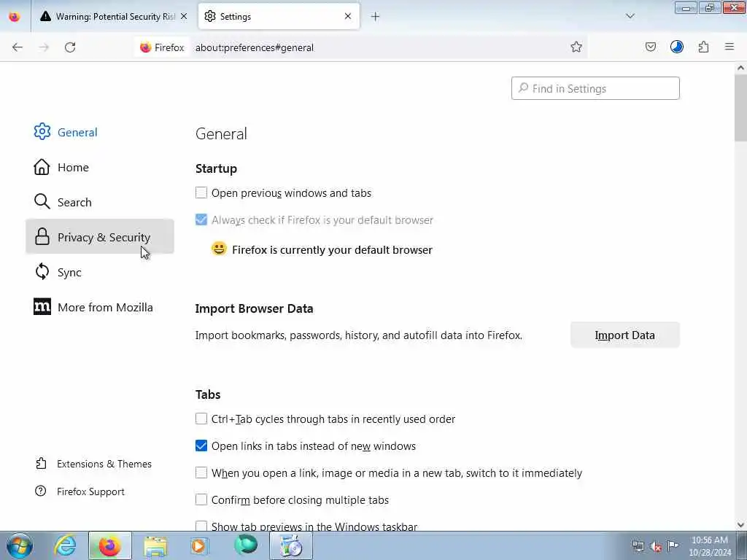This screenshot has height=560, width=747.
Task: Open the green globe app in taskbar
Action: click(x=246, y=545)
